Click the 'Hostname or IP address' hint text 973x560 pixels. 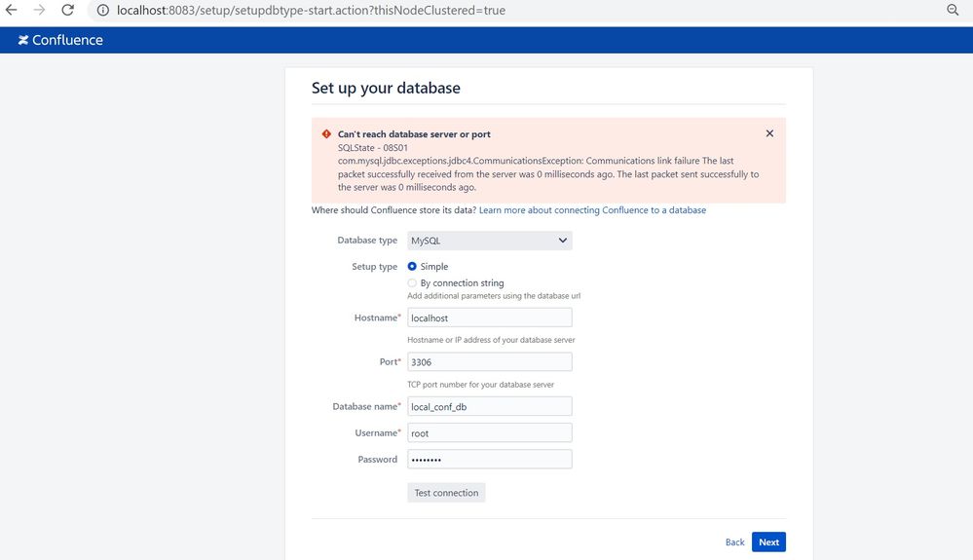pos(491,340)
